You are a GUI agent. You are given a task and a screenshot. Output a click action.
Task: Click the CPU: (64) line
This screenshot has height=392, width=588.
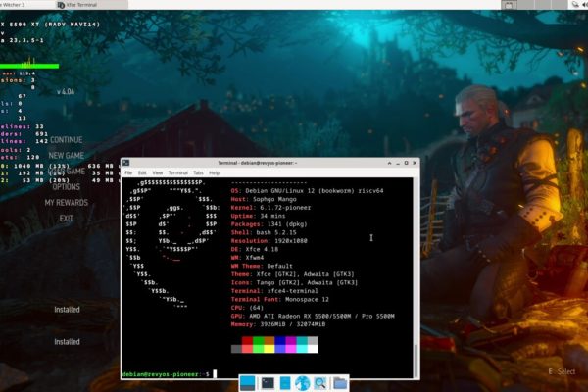(247, 308)
